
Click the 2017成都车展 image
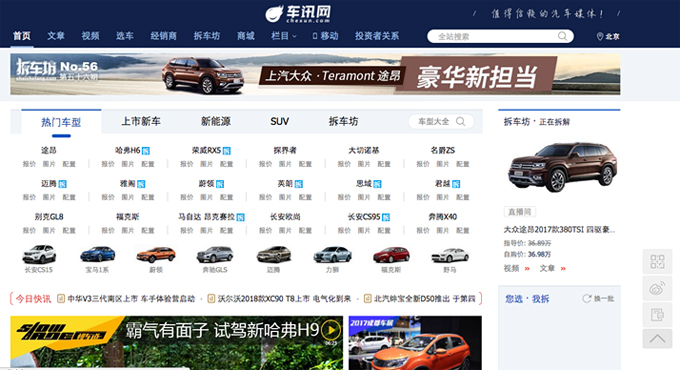tap(415, 343)
